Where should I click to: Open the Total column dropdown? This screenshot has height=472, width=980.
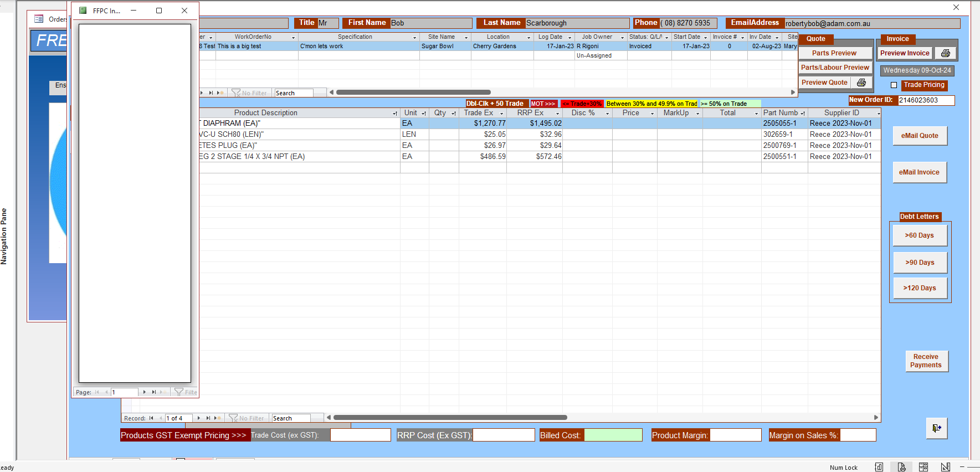point(757,113)
